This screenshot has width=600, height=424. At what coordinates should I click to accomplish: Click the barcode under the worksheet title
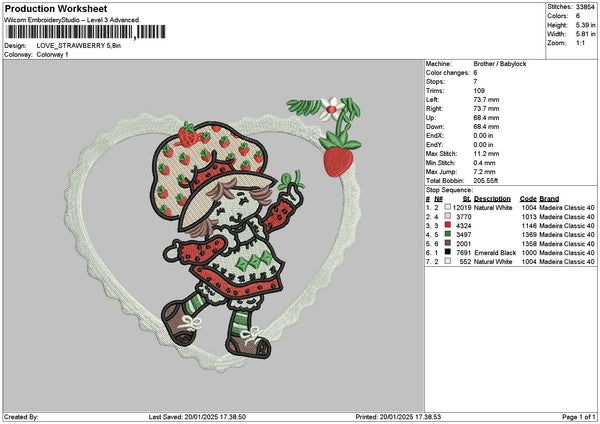click(x=86, y=32)
